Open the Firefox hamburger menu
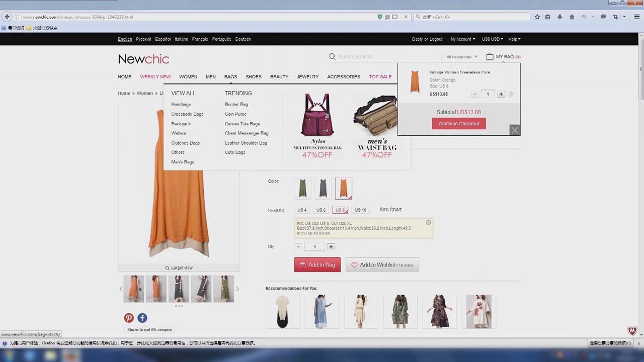 click(x=637, y=17)
